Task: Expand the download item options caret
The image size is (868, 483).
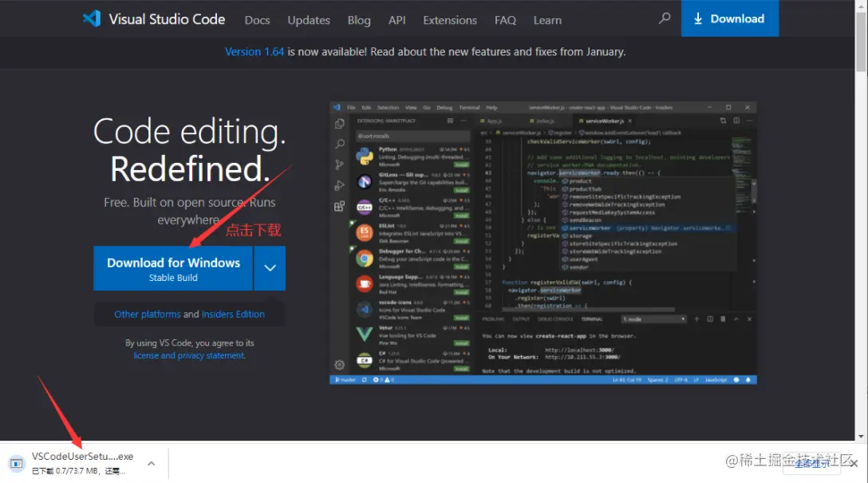Action: (x=151, y=463)
